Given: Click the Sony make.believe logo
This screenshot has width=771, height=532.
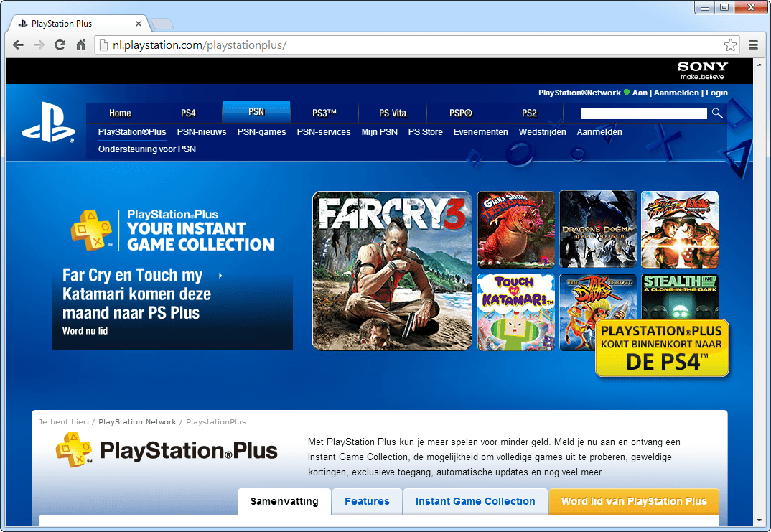Looking at the screenshot, I should pos(702,70).
